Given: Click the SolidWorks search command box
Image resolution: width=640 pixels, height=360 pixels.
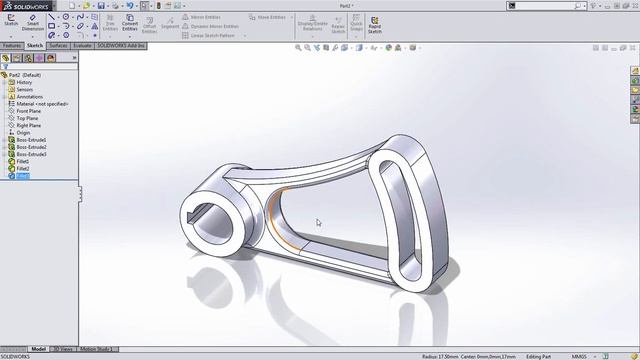Looking at the screenshot, I should point(546,6).
